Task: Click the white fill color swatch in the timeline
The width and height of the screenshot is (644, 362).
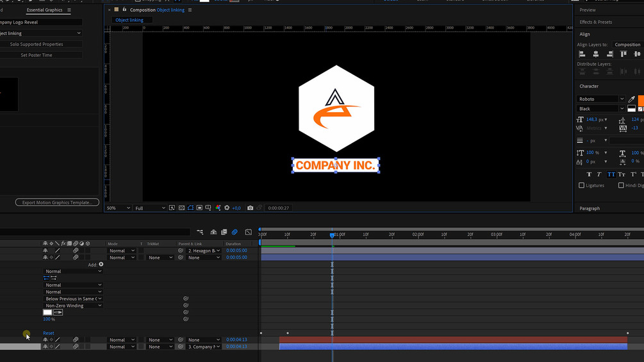Action: click(47, 312)
